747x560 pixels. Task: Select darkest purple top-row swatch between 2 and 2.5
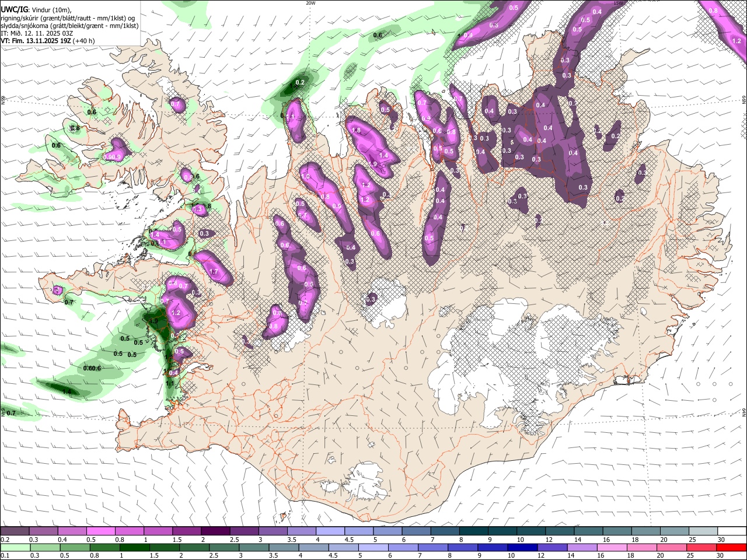[x=215, y=531]
